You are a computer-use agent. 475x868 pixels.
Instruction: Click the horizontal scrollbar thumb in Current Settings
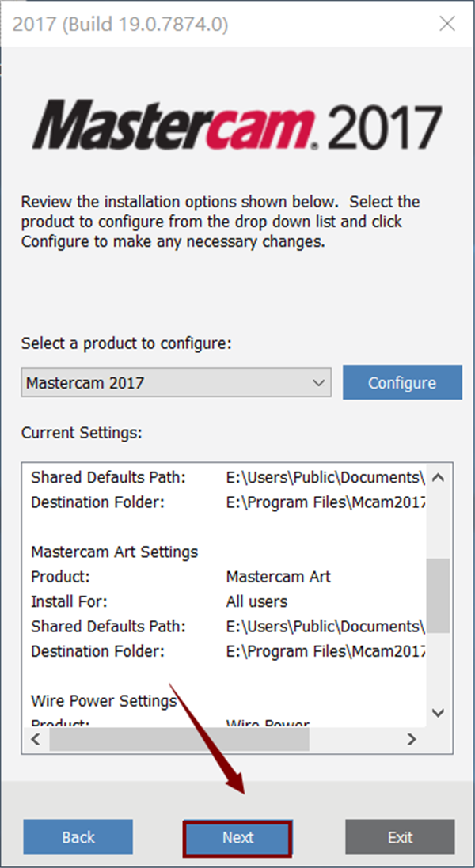pos(179,739)
